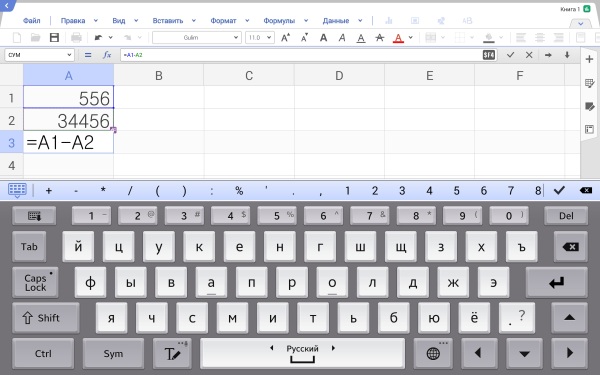The width and height of the screenshot is (600, 375).
Task: Click the chart icon after Данные
Action: click(x=389, y=21)
